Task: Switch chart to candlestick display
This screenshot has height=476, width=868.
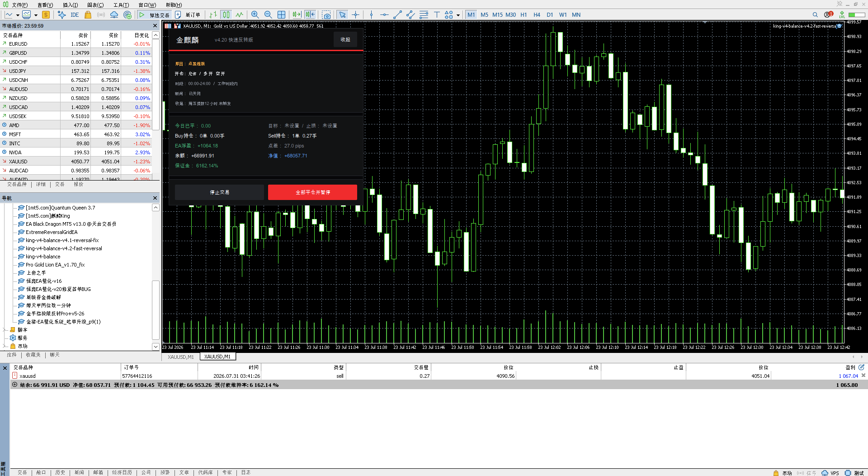Action: click(226, 15)
